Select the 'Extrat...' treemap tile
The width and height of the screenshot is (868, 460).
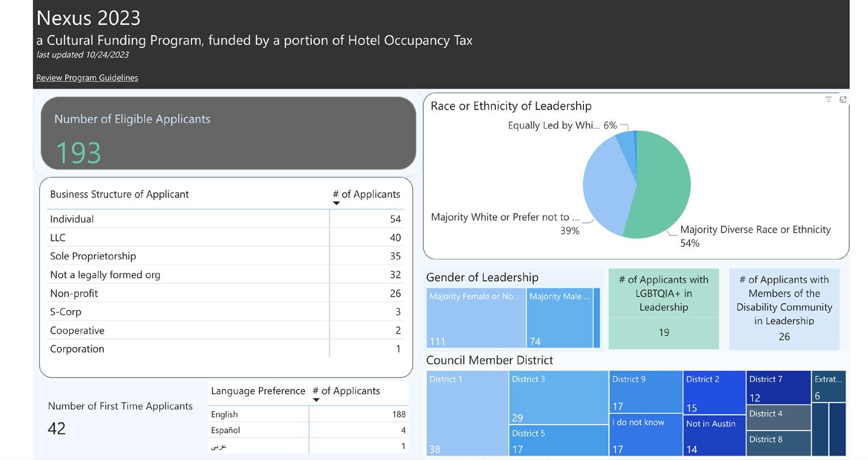tap(829, 387)
